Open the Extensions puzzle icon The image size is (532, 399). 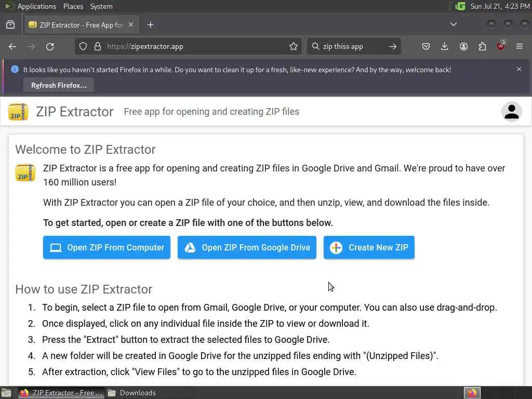point(482,46)
